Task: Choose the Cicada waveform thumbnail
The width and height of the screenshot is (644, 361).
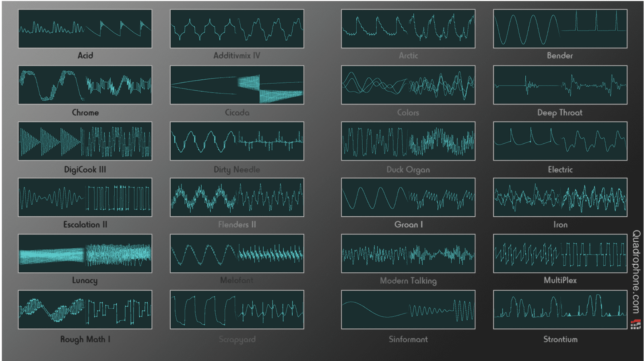Action: click(237, 85)
